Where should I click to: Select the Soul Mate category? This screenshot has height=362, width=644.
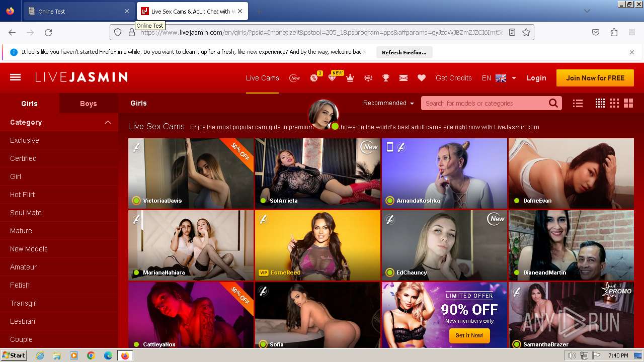(x=26, y=213)
